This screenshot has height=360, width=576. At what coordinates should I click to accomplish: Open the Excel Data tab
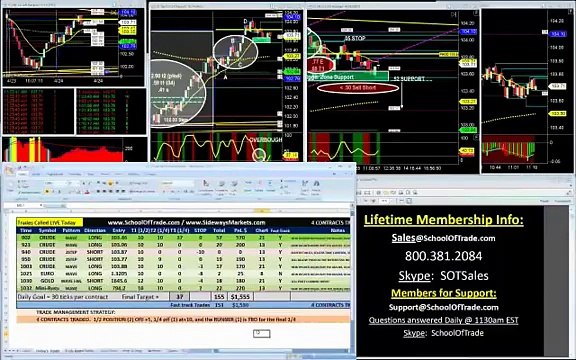pos(91,174)
